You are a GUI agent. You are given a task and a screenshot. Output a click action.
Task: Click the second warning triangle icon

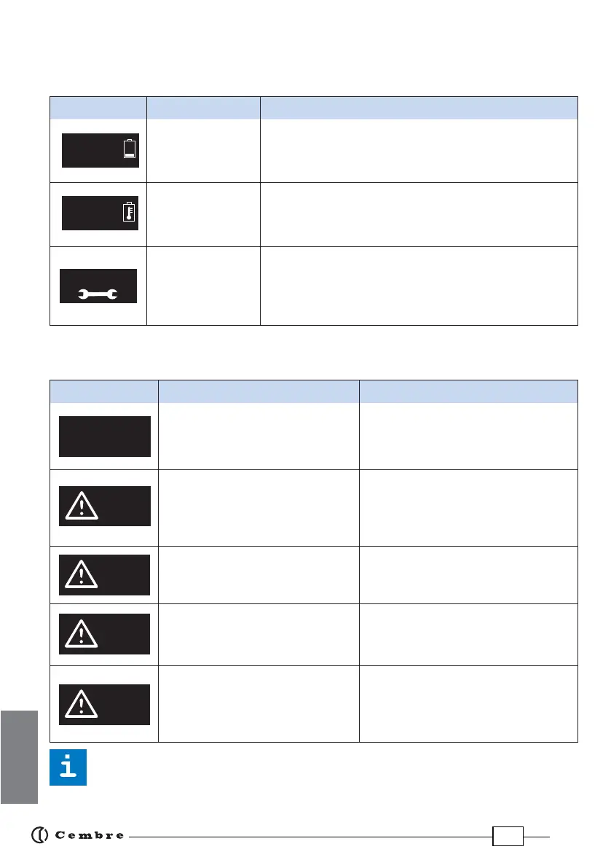click(82, 575)
